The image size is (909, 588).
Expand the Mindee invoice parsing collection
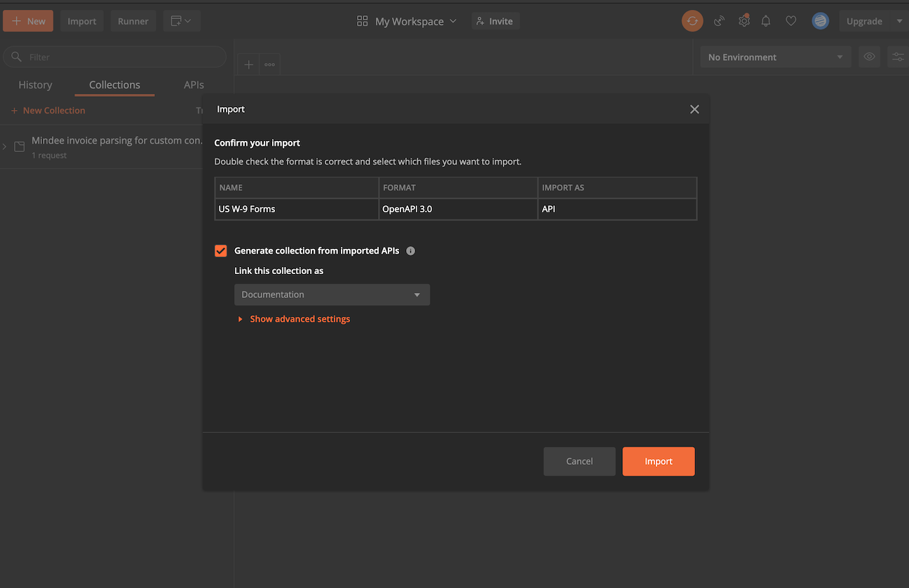tap(5, 146)
